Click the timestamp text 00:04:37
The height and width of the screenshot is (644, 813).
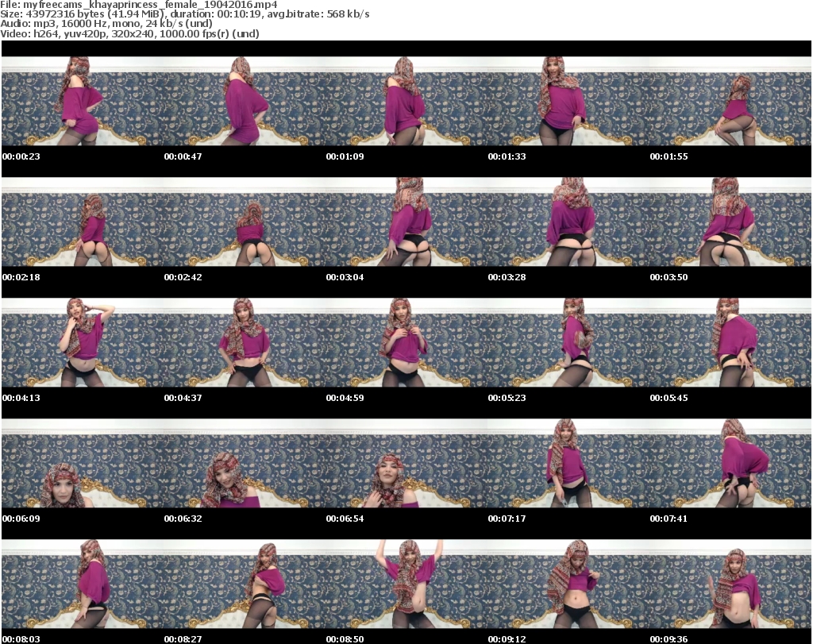point(183,398)
